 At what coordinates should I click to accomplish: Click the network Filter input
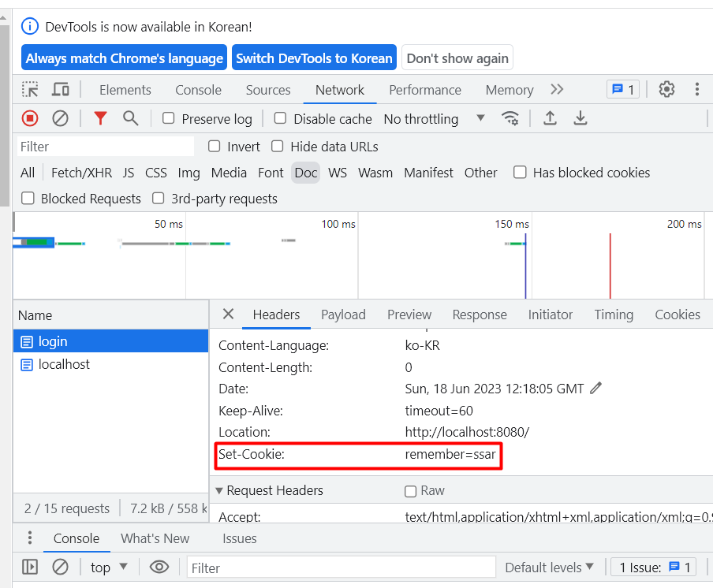[106, 147]
